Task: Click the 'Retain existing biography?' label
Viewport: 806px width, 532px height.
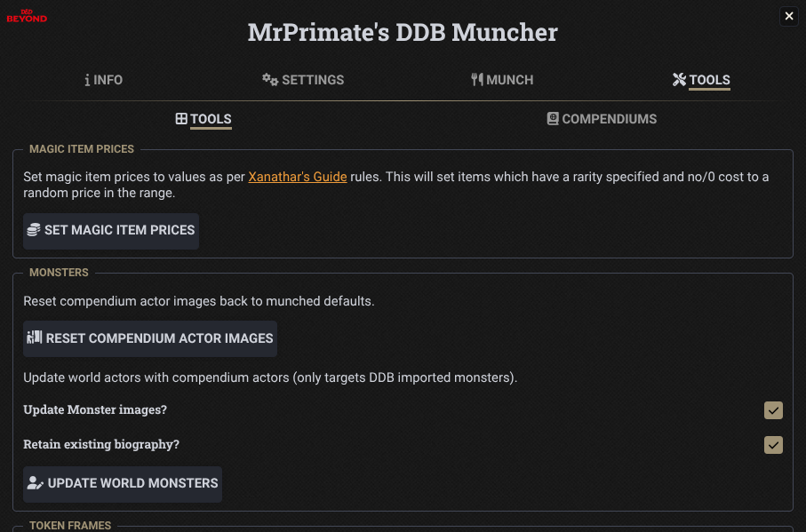Action: [101, 444]
